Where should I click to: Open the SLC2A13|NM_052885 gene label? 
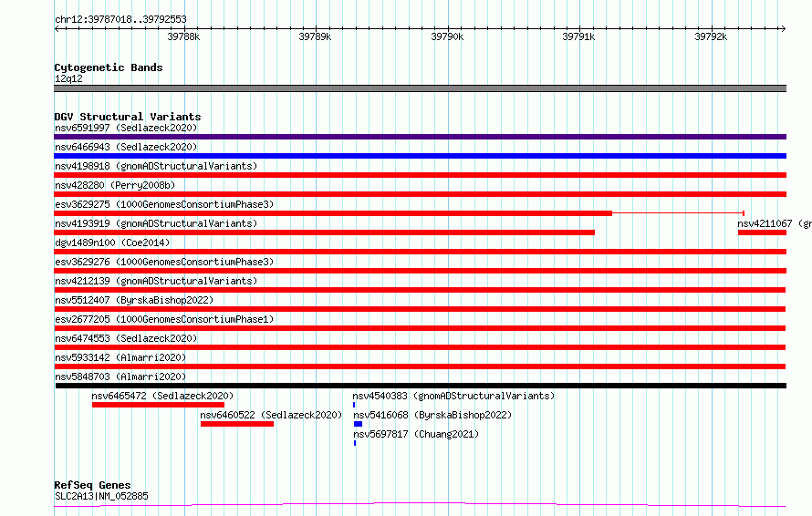101,496
